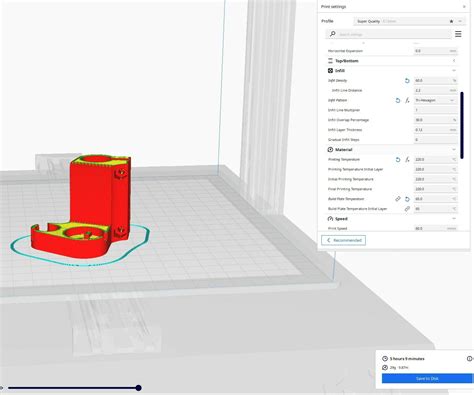Edit the Printing Temperature value field
The height and width of the screenshot is (395, 474).
(435, 160)
